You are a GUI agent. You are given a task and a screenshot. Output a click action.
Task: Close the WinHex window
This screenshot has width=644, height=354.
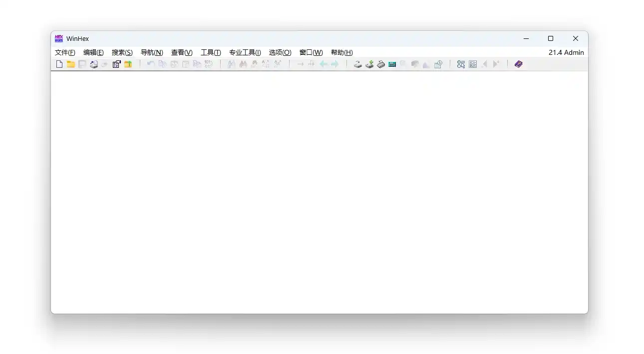tap(576, 38)
